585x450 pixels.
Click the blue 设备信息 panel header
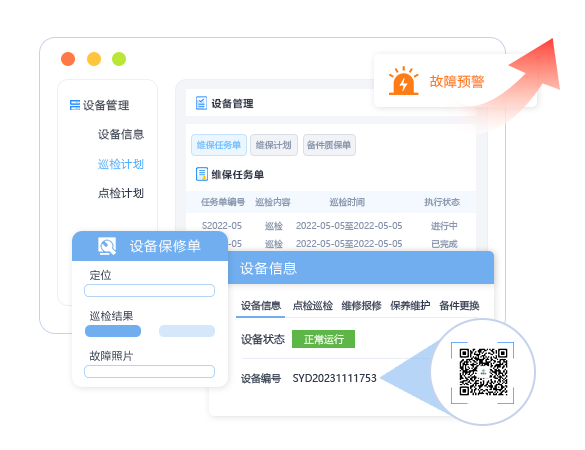pos(361,268)
